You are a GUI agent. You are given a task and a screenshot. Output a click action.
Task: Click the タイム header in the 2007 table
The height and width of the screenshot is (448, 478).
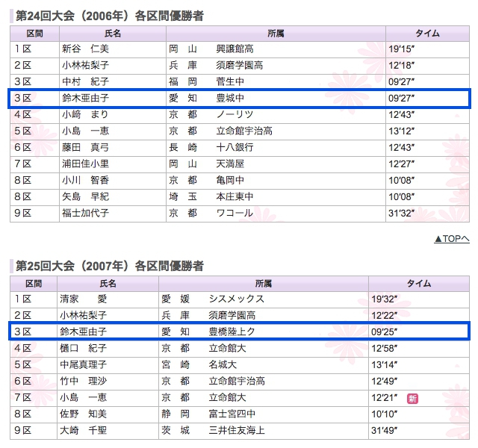point(419,284)
